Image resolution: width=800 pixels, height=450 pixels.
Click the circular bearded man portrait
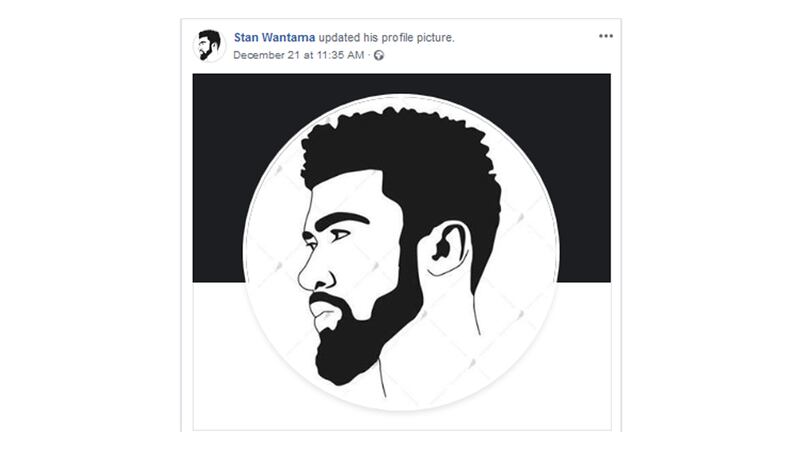coord(402,252)
